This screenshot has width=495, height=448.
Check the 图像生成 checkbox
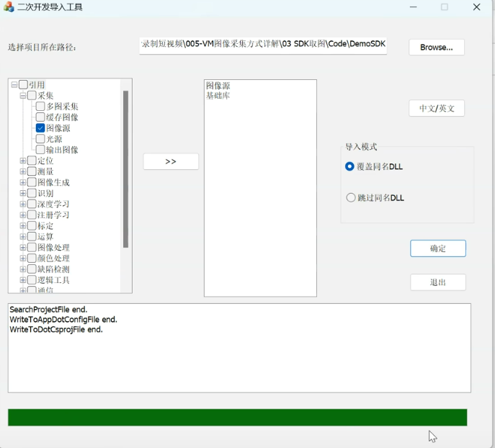click(x=32, y=182)
